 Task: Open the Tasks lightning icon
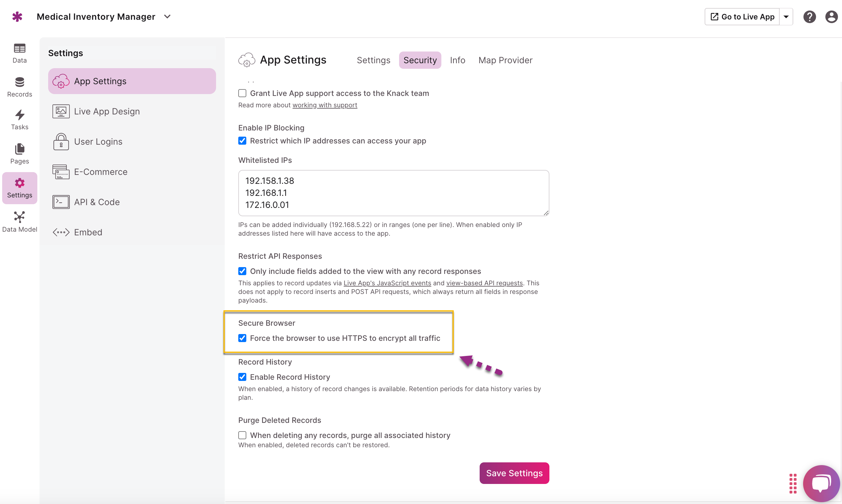[19, 115]
